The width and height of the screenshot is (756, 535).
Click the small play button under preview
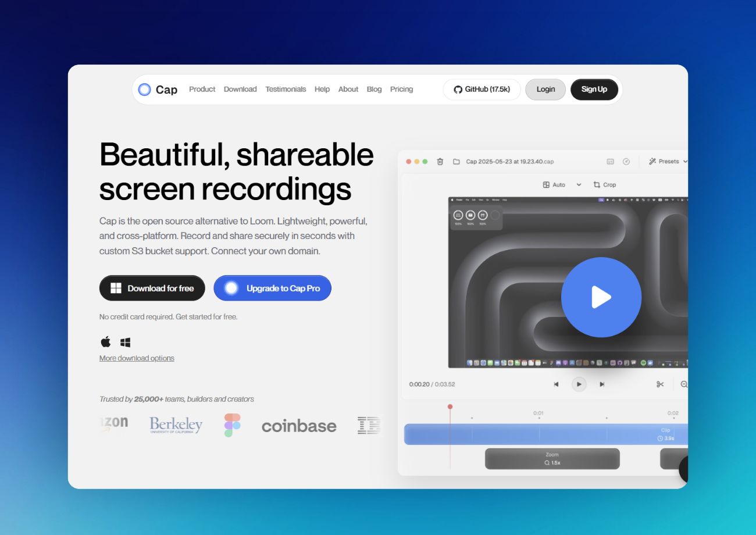coord(579,384)
